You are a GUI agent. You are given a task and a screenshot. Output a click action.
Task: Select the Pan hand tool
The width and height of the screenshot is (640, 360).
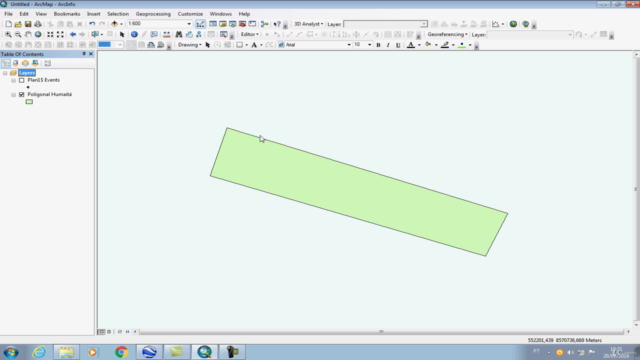tap(28, 34)
